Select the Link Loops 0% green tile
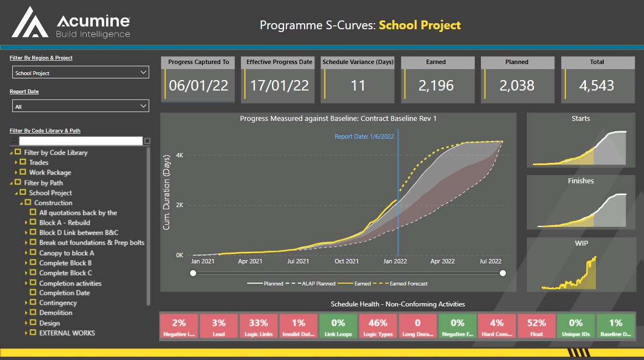Viewport: 644px width, 360px height. pos(338,326)
